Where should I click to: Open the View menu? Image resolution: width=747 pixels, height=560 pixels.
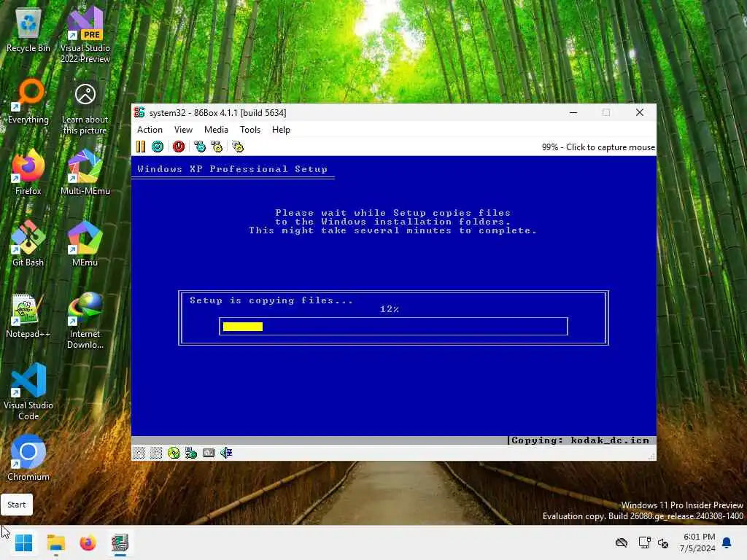[x=183, y=130]
